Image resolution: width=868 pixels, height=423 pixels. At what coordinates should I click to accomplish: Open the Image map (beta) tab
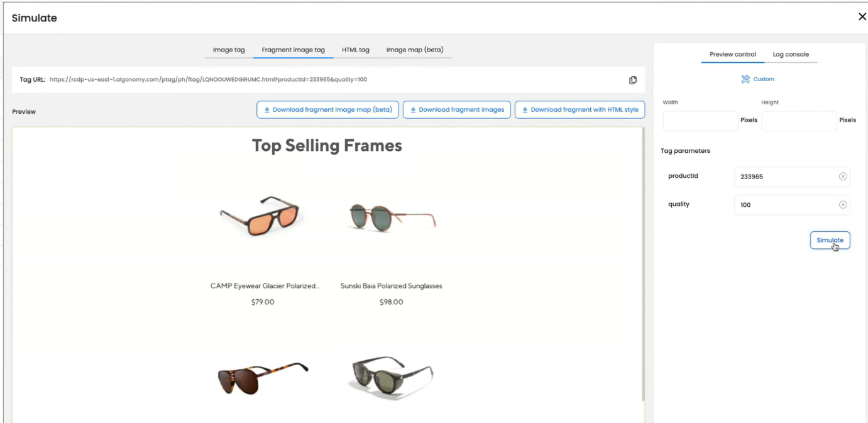coord(415,50)
